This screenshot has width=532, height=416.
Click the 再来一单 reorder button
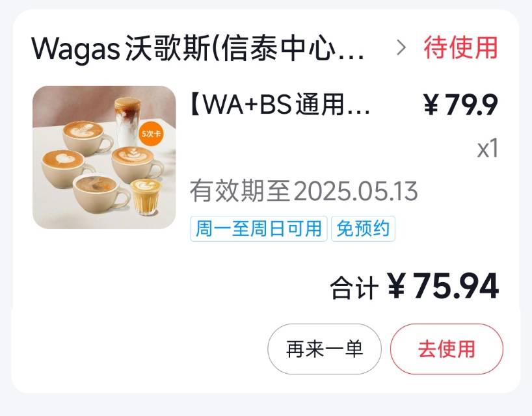pyautogui.click(x=325, y=349)
